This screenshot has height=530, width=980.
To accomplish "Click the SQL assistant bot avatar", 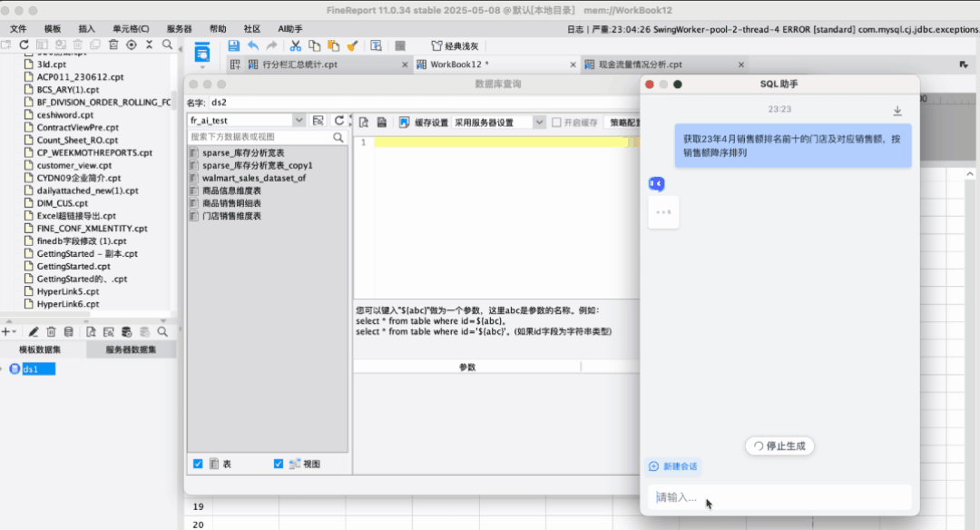I will [656, 183].
